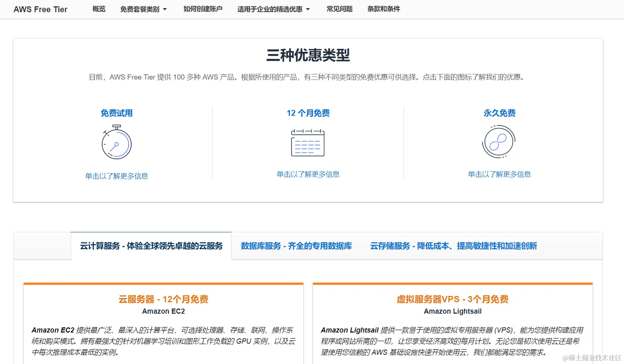The width and height of the screenshot is (624, 364).
Task: Click the Amazon EC2 subtitle text
Action: tap(163, 311)
